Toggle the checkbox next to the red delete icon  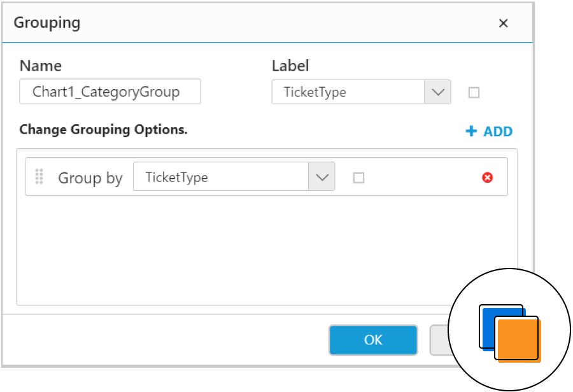coord(358,178)
